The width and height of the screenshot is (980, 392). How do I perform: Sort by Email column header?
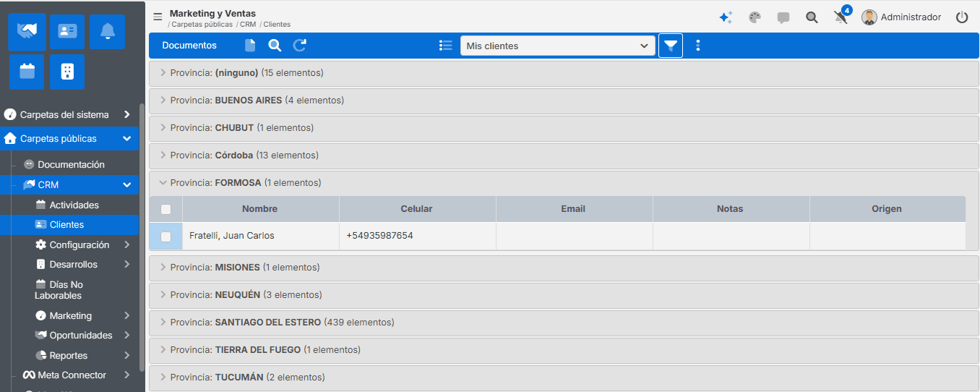(x=574, y=209)
